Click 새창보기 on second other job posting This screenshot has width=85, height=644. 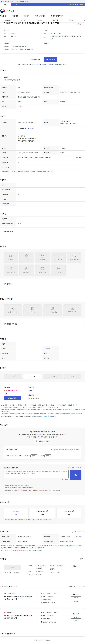pos(76,620)
